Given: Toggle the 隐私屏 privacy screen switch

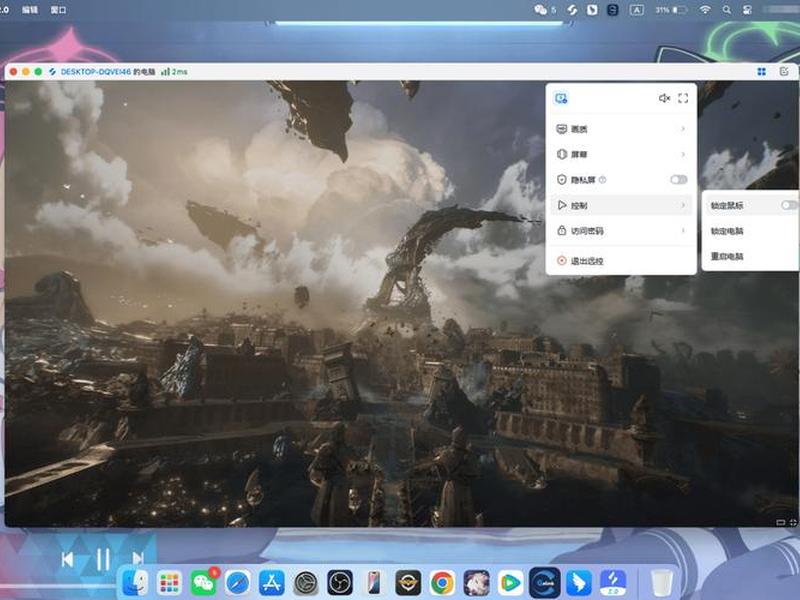Looking at the screenshot, I should click(679, 180).
